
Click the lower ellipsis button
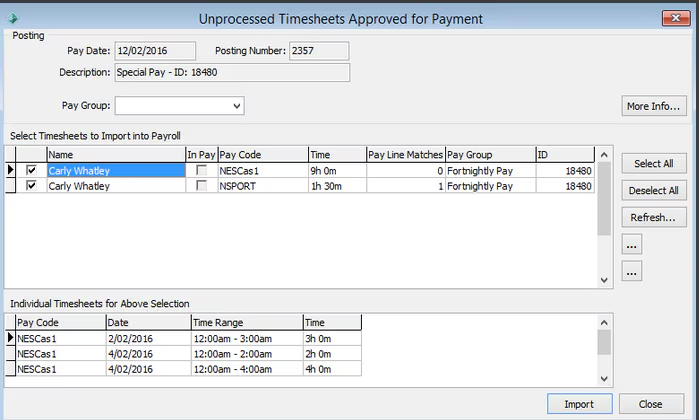(x=632, y=272)
